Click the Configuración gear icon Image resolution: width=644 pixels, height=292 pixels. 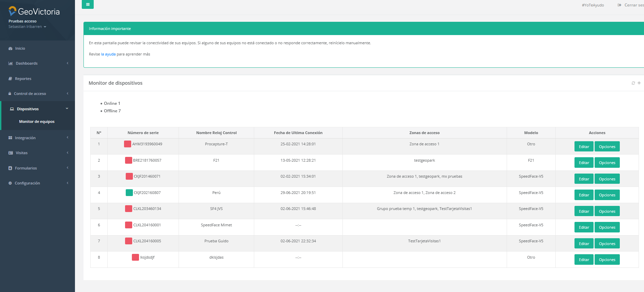10,183
